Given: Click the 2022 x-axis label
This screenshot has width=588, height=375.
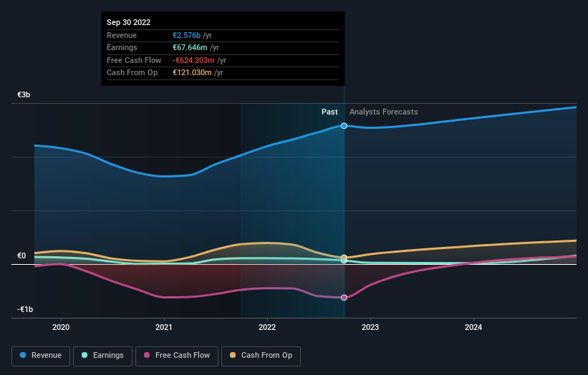Looking at the screenshot, I should [x=267, y=327].
